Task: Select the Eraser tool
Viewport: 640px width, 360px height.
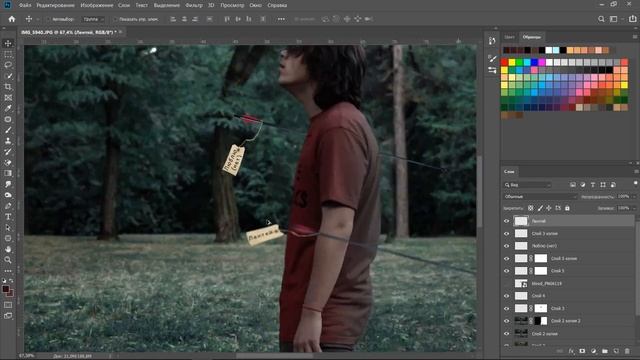Action: pyautogui.click(x=8, y=162)
